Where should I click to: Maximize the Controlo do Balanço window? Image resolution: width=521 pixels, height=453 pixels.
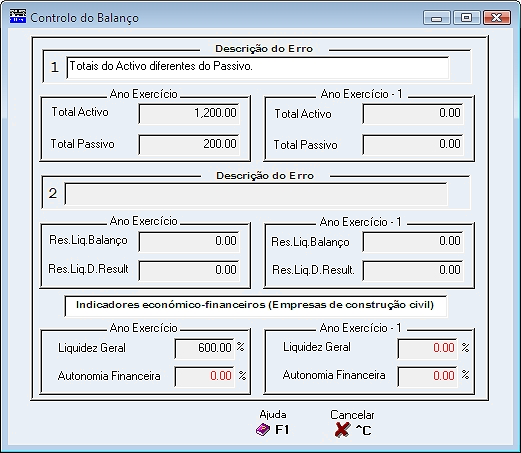pyautogui.click(x=466, y=17)
